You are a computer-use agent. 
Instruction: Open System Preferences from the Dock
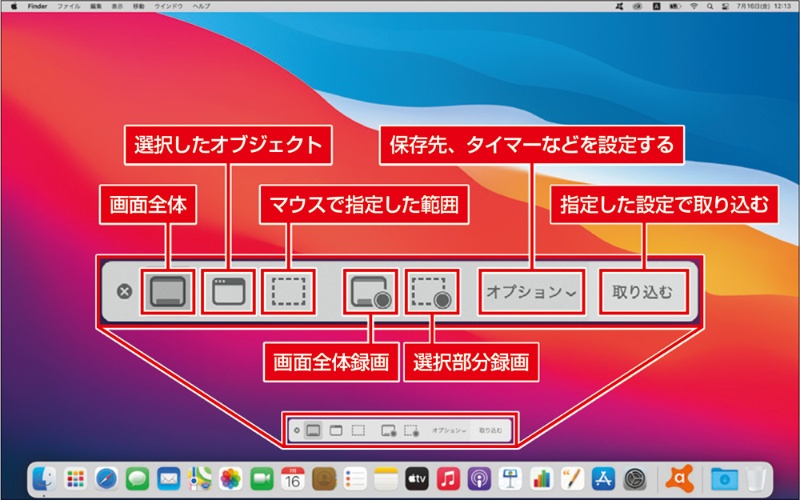click(x=635, y=479)
